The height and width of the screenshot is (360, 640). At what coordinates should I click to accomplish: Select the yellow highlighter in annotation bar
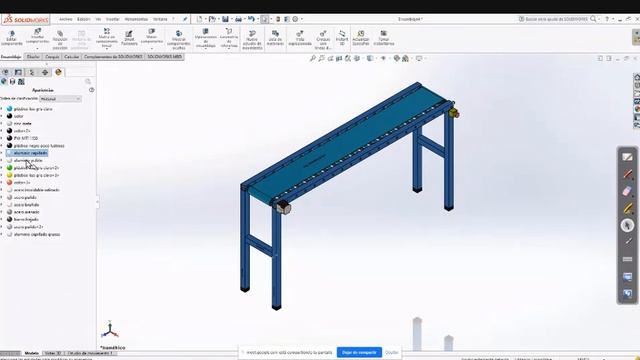(x=627, y=208)
